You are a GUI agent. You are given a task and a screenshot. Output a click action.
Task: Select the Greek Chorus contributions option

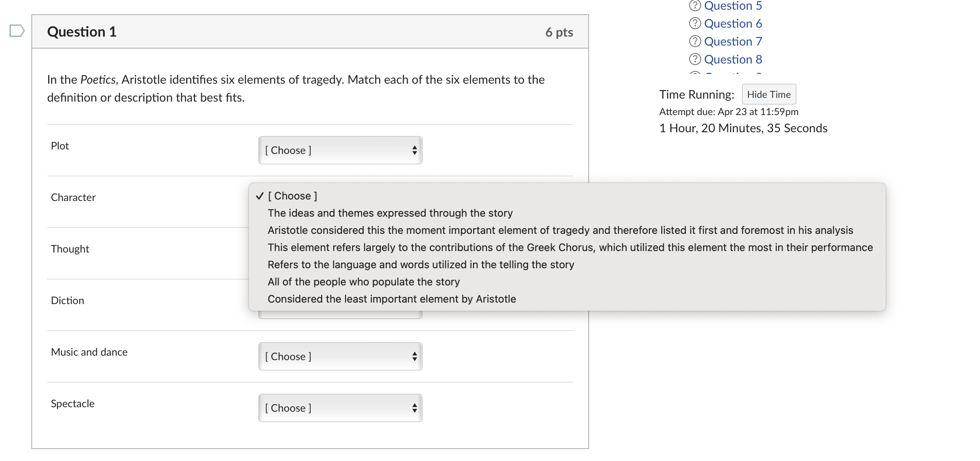pyautogui.click(x=570, y=248)
